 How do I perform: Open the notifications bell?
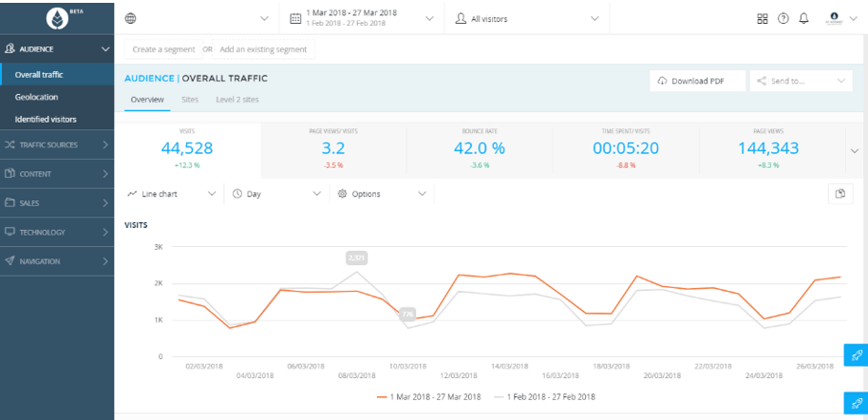click(803, 18)
